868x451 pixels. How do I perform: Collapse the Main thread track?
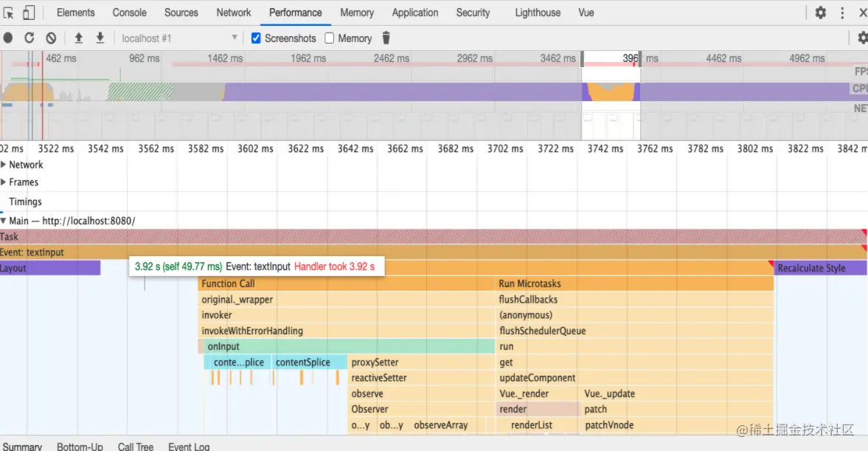tap(4, 221)
